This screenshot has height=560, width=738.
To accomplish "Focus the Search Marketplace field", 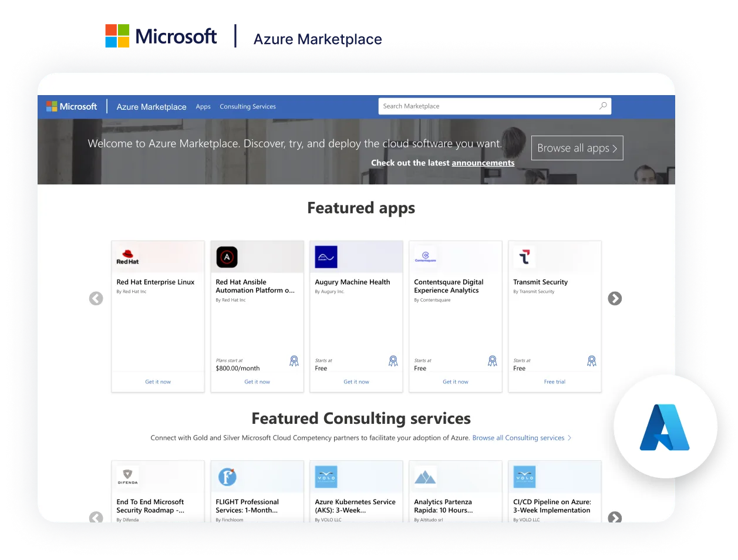I will [495, 106].
